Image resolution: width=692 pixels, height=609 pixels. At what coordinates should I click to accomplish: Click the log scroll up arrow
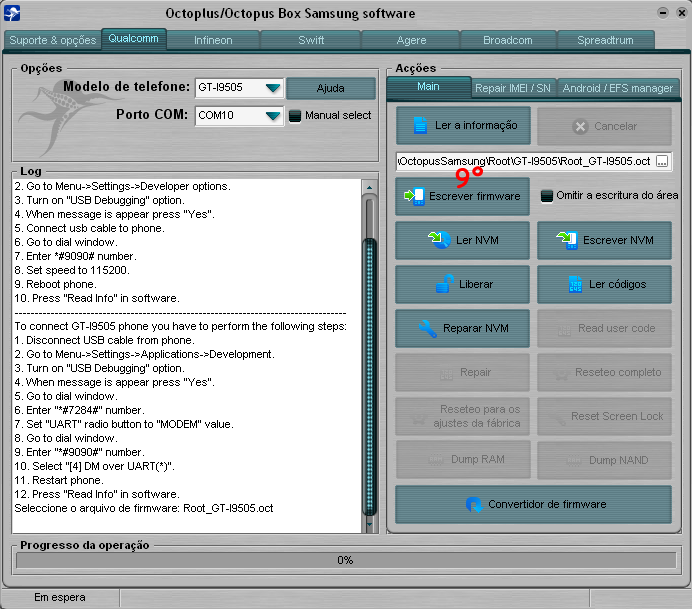[x=369, y=188]
